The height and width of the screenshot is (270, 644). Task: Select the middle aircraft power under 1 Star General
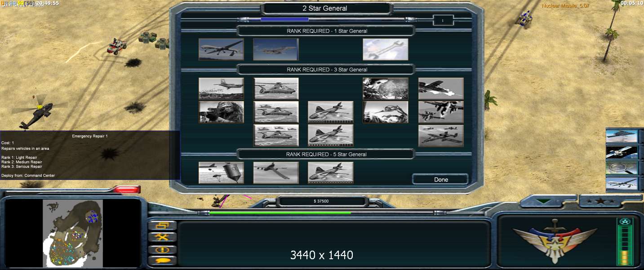coord(276,49)
